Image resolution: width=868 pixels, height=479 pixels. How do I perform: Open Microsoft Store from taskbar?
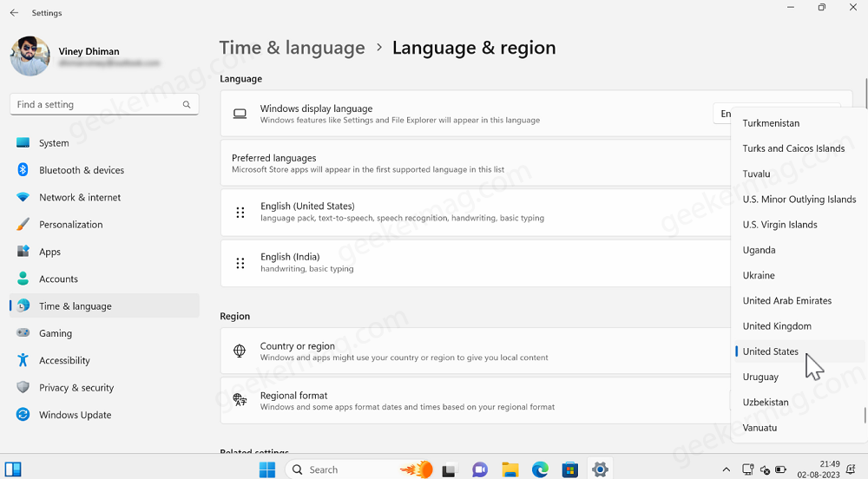click(569, 469)
